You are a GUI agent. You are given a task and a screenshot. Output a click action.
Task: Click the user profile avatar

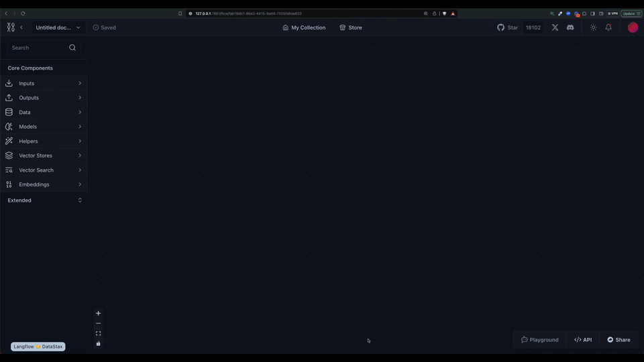pyautogui.click(x=633, y=27)
